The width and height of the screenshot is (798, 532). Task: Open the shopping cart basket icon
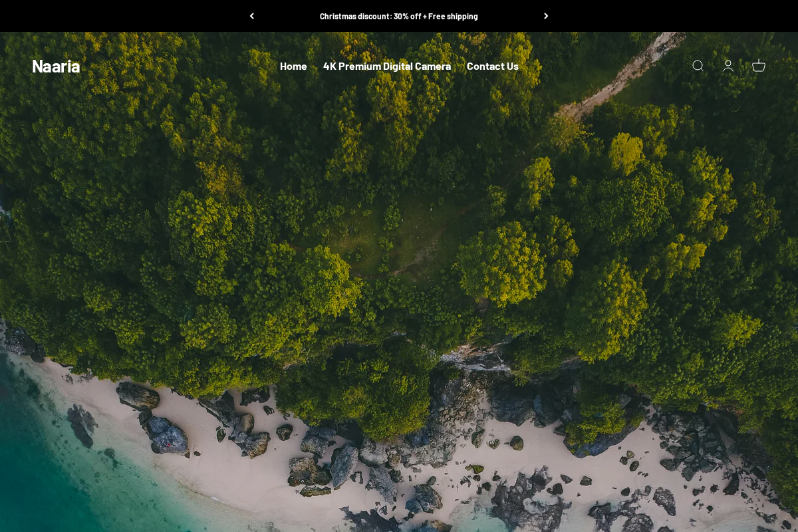tap(759, 66)
